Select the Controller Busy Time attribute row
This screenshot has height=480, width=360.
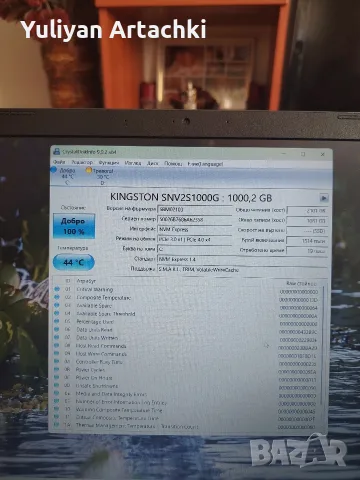186,362
